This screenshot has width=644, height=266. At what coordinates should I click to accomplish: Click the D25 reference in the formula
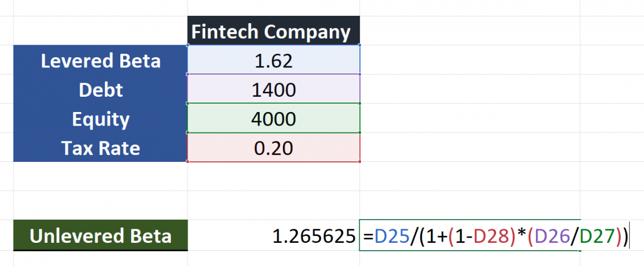(x=393, y=235)
